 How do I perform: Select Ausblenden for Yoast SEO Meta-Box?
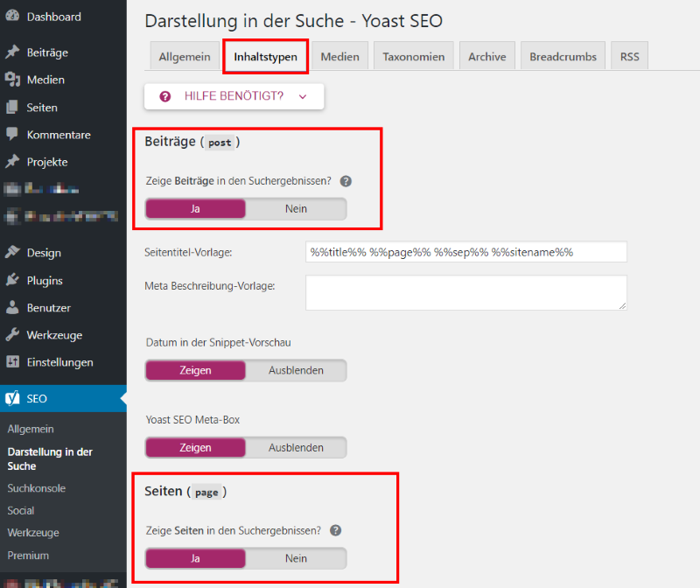[x=296, y=447]
